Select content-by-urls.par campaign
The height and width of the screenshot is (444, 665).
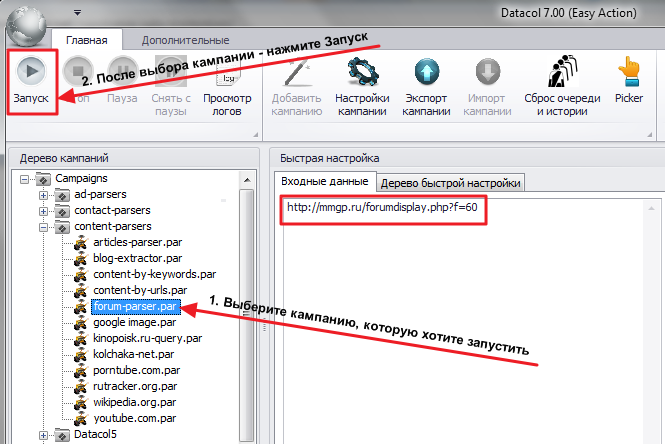click(x=140, y=290)
